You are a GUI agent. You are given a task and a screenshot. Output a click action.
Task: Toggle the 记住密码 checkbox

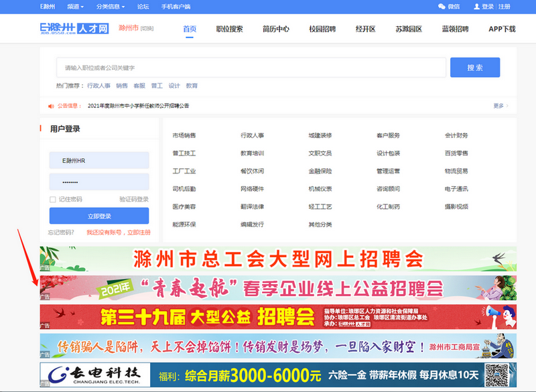click(53, 199)
